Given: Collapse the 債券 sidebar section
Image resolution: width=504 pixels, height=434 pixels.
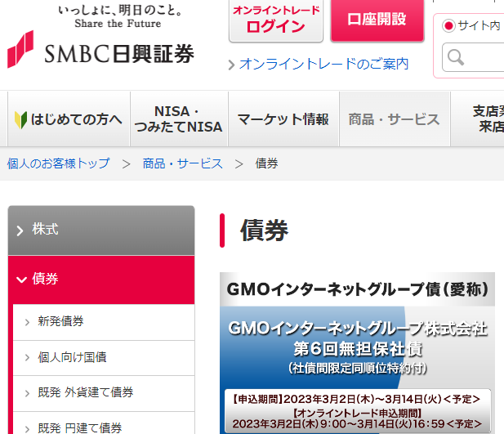Looking at the screenshot, I should (101, 280).
